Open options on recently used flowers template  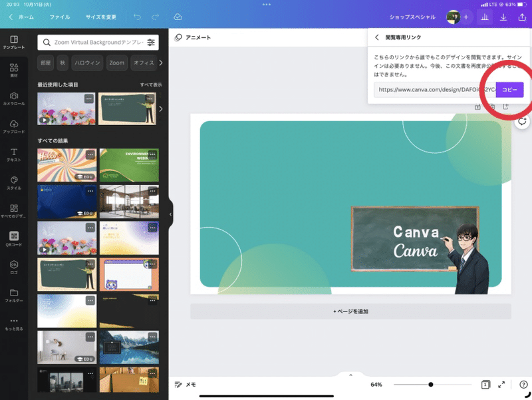pos(89,99)
